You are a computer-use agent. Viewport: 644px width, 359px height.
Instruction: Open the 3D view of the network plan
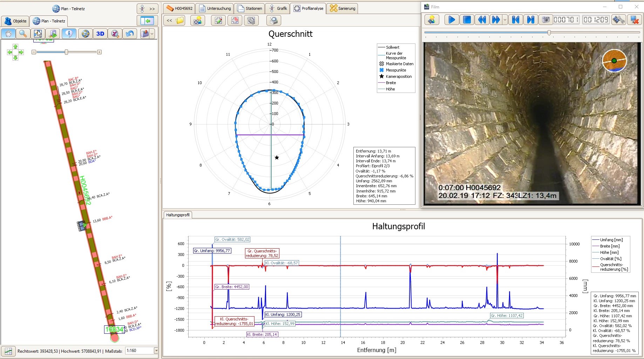point(101,33)
